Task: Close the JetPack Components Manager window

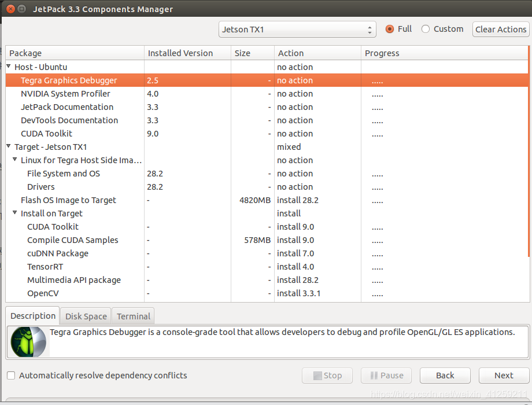Action: point(10,9)
